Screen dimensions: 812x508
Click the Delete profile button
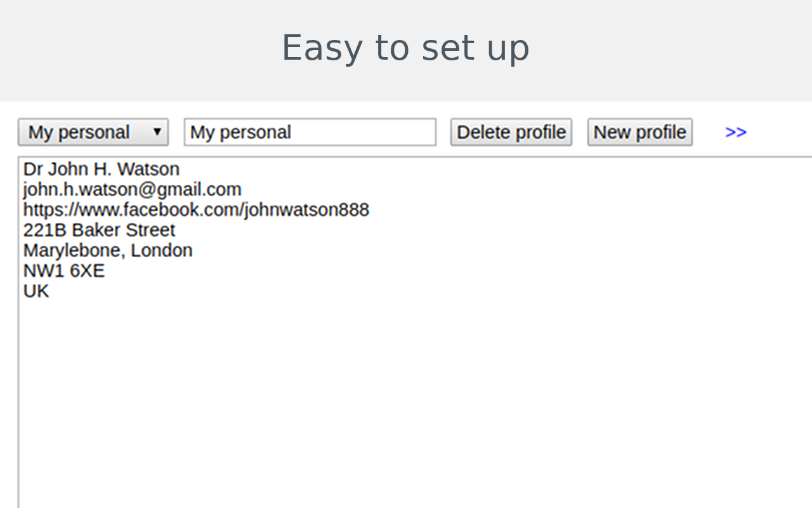pos(511,132)
